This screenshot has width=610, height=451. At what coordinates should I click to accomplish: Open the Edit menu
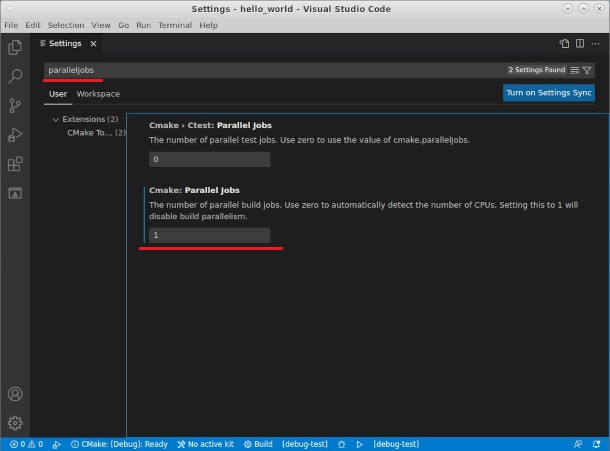[33, 25]
